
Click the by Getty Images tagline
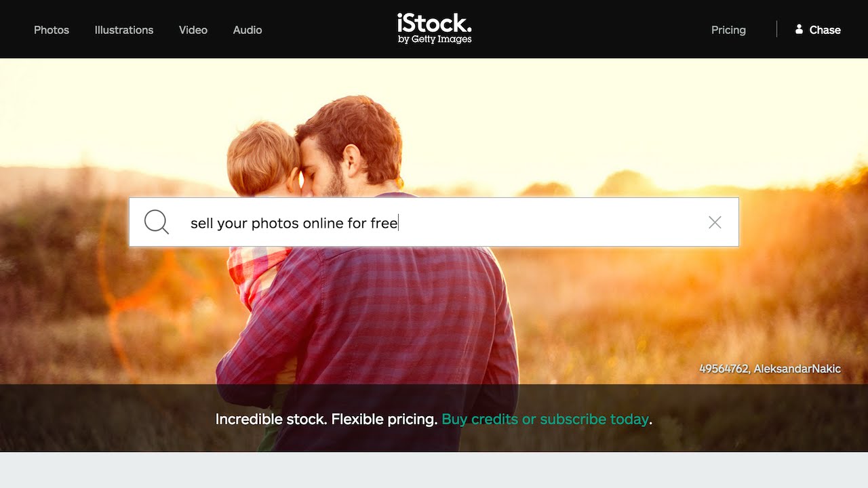point(435,39)
